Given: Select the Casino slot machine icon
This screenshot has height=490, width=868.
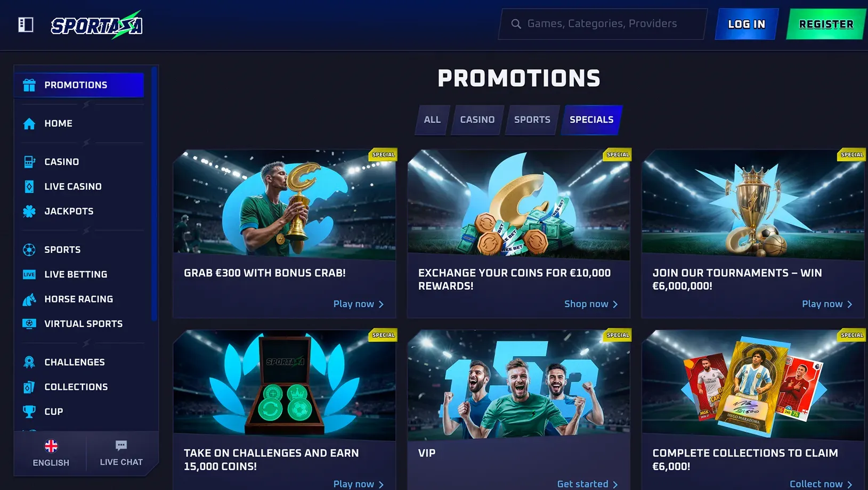Looking at the screenshot, I should (29, 162).
